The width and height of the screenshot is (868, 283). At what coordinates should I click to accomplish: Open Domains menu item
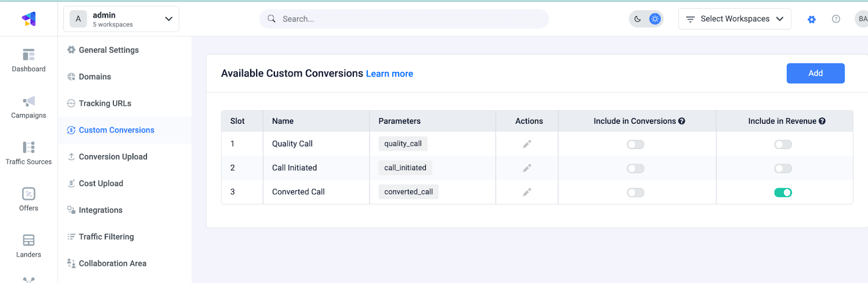point(125,76)
